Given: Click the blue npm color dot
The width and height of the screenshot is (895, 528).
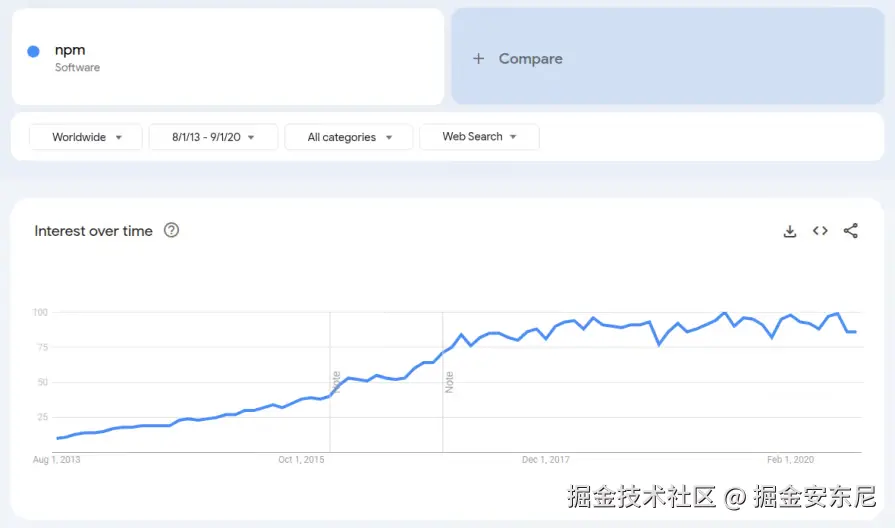Looking at the screenshot, I should click(x=34, y=51).
